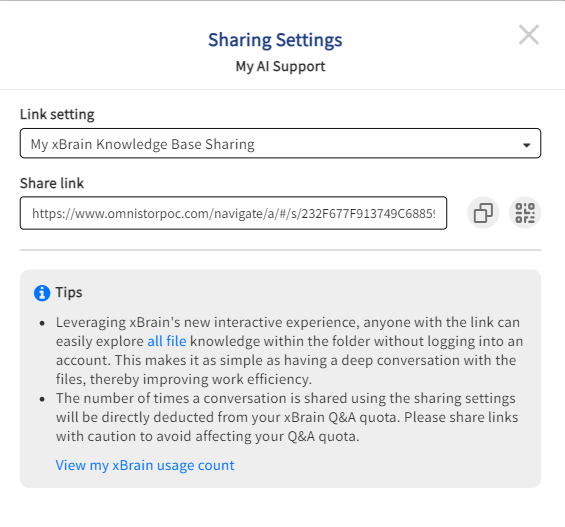This screenshot has height=527, width=565.
Task: Show the QR code for share link
Action: pyautogui.click(x=525, y=213)
